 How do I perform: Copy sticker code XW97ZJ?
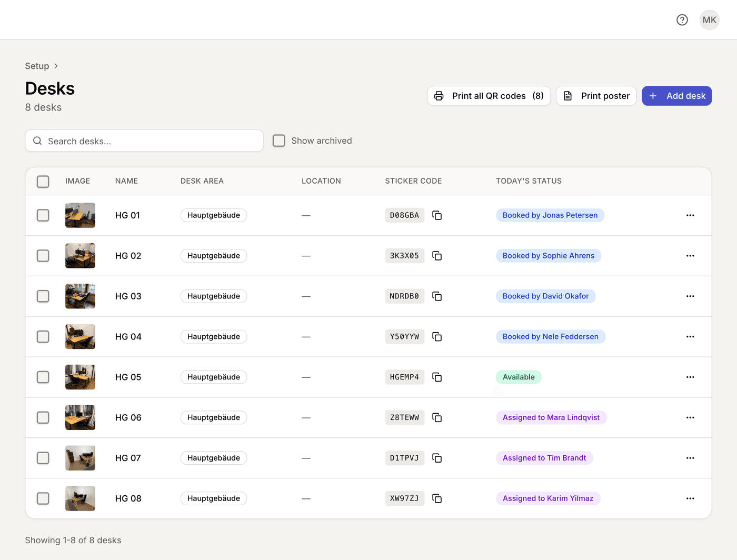(x=437, y=498)
